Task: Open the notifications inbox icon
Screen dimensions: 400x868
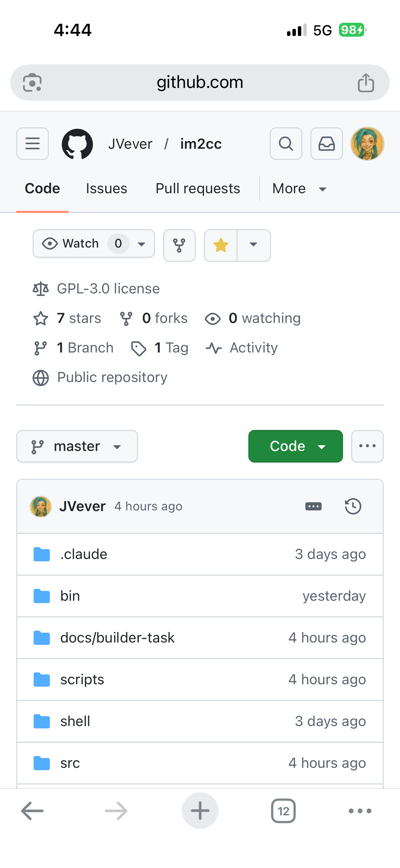Action: (326, 144)
